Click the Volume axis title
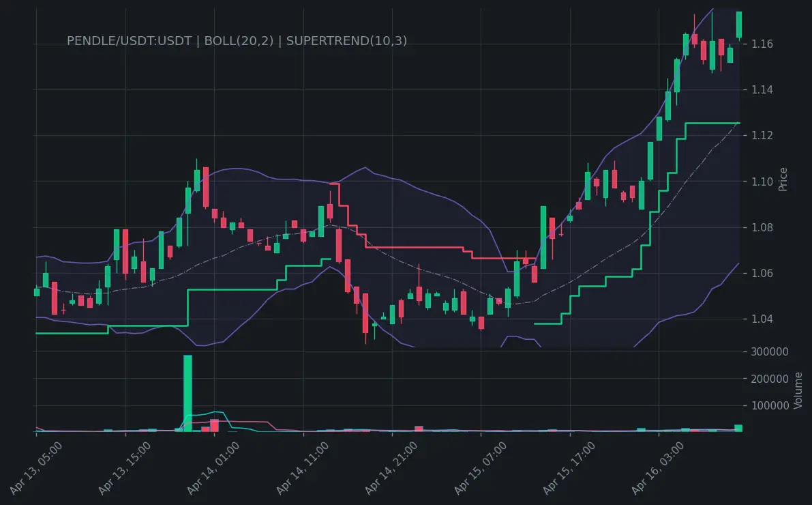The image size is (812, 505). point(798,390)
